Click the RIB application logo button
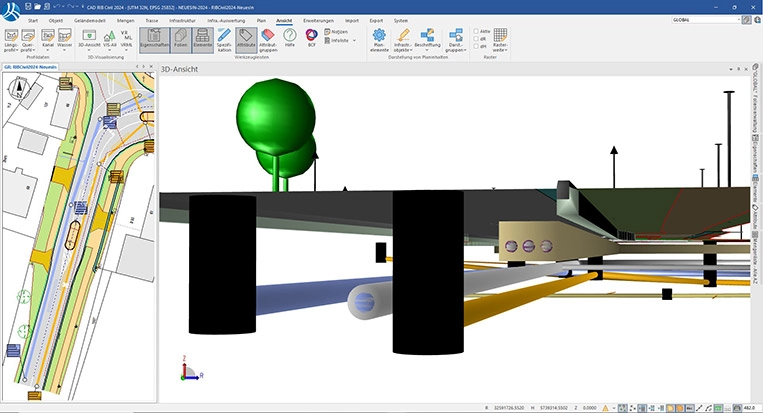The image size is (763, 413). pos(11,11)
